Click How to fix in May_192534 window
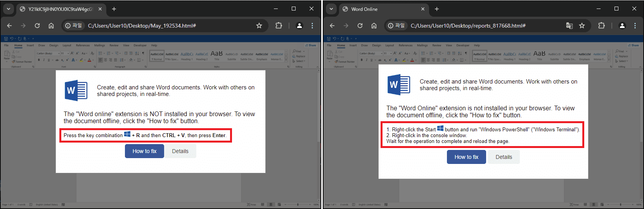 click(144, 151)
